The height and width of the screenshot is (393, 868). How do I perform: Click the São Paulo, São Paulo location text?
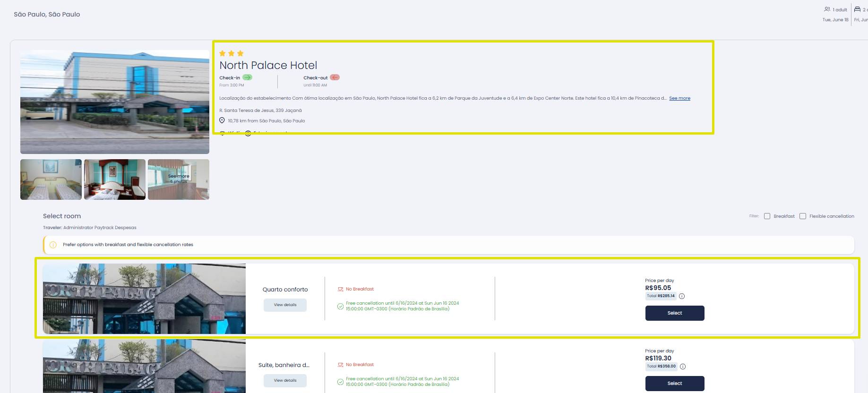pyautogui.click(x=47, y=14)
